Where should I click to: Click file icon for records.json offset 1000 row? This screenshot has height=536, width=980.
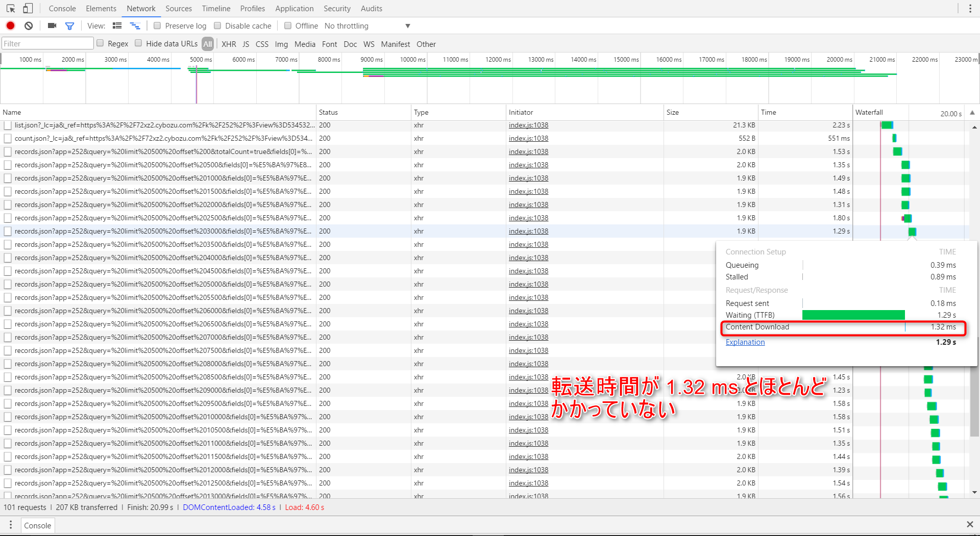(x=8, y=178)
